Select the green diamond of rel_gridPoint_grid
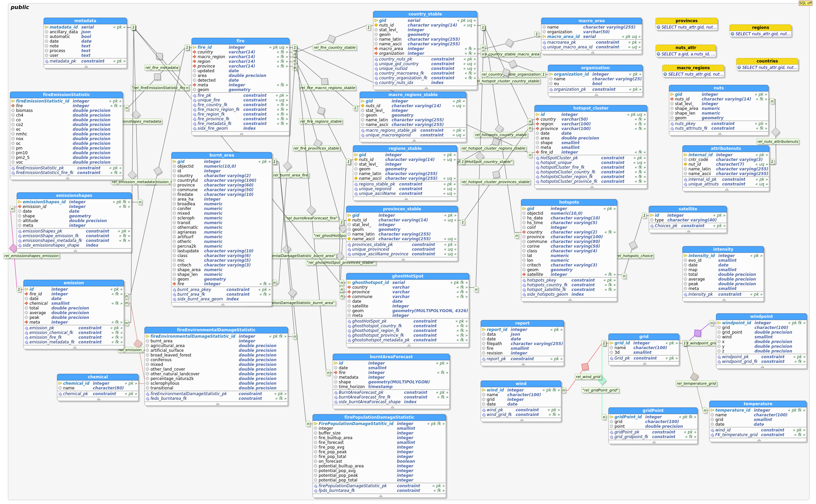Viewport: 816px width, 504px height. (x=602, y=381)
